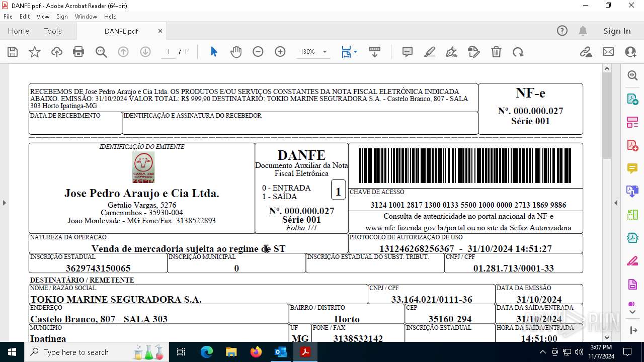Upload file to cloud storage

click(57, 52)
